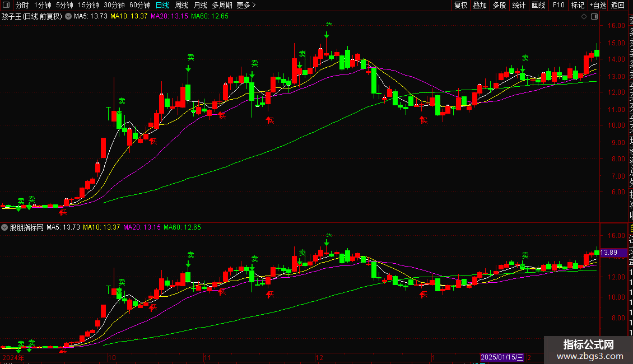Click MA20: 13.15 in the lower panel

tap(142, 227)
